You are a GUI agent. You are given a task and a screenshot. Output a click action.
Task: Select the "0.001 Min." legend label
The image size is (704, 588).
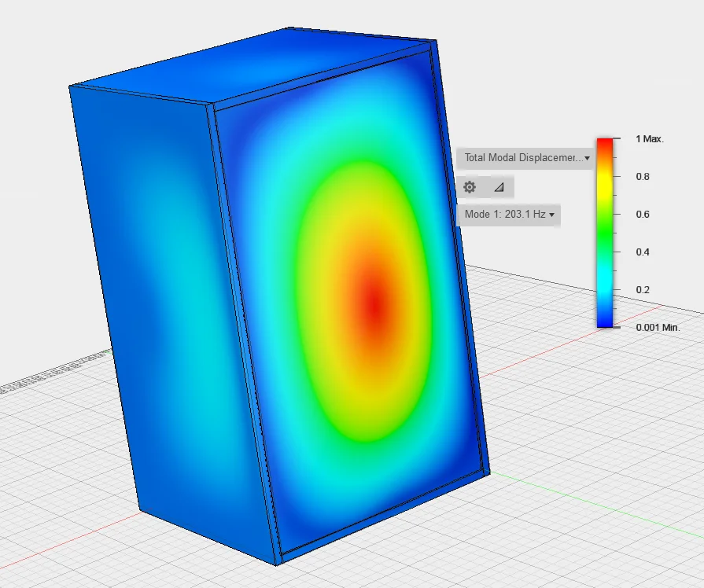click(x=658, y=327)
